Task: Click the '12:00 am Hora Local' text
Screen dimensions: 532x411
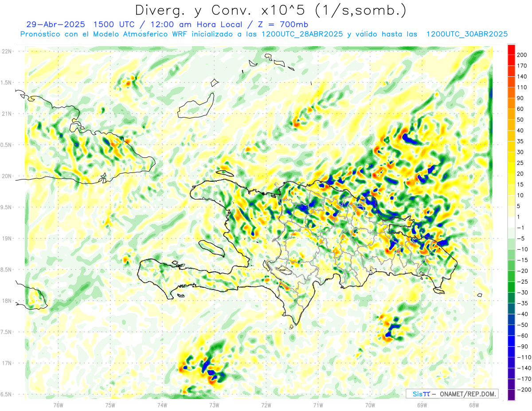Action: [196, 24]
